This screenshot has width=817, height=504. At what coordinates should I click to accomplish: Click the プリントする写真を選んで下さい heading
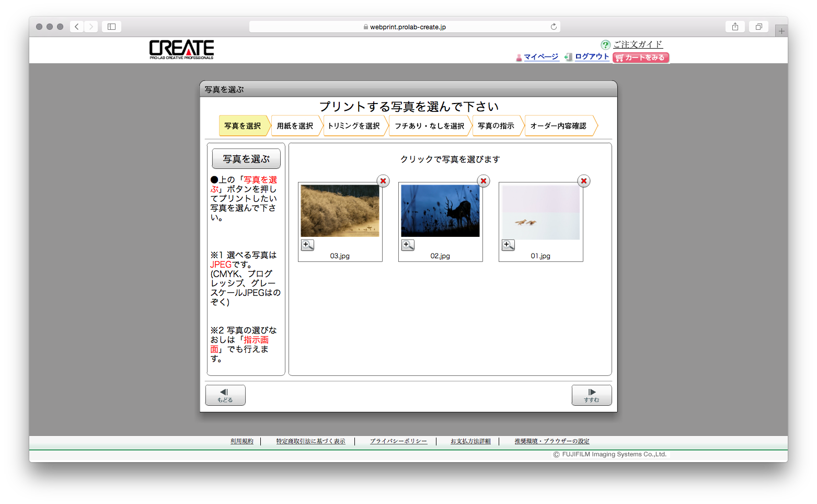[409, 107]
